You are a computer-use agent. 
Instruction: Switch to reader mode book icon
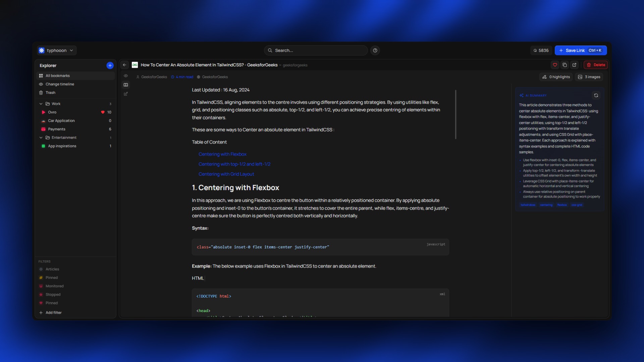tap(126, 85)
